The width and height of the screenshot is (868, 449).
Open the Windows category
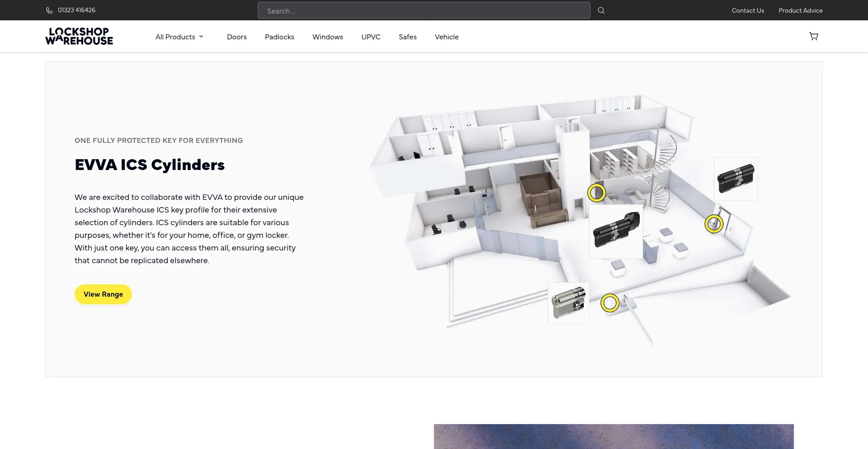click(x=327, y=37)
